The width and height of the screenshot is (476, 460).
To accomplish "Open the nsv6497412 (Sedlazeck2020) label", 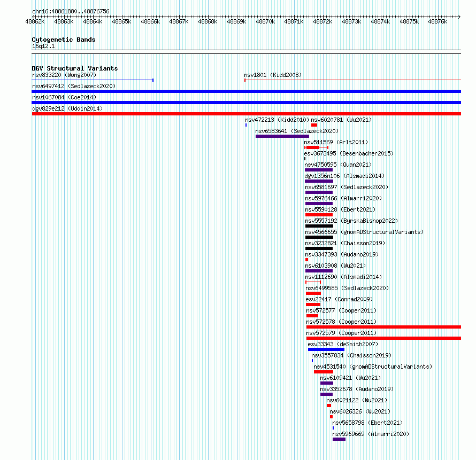I will coord(74,86).
